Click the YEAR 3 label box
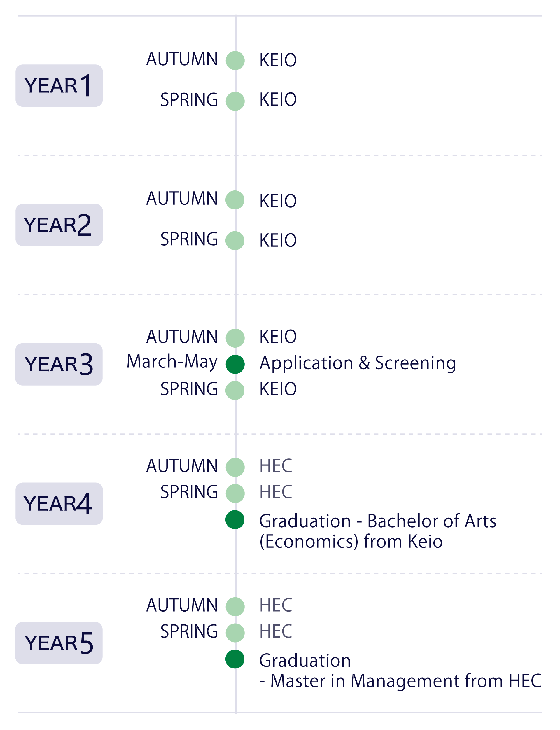The height and width of the screenshot is (730, 560). pos(59,364)
